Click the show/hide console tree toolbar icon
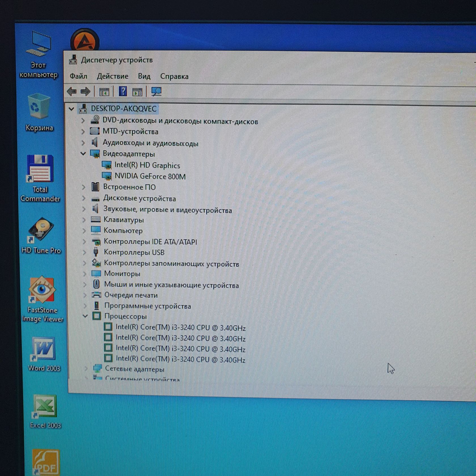The width and height of the screenshot is (476, 476). [x=104, y=92]
